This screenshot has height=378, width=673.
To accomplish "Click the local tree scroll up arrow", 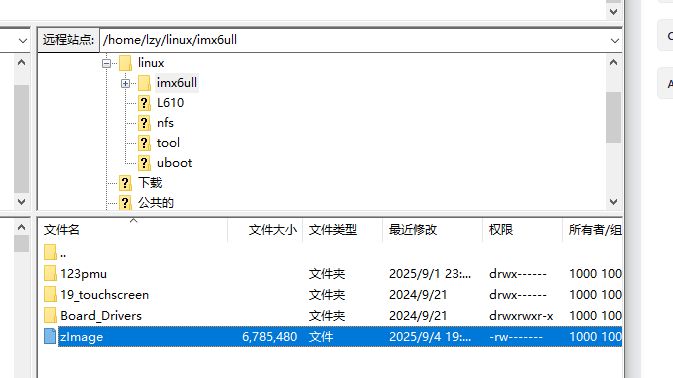I will point(21,63).
